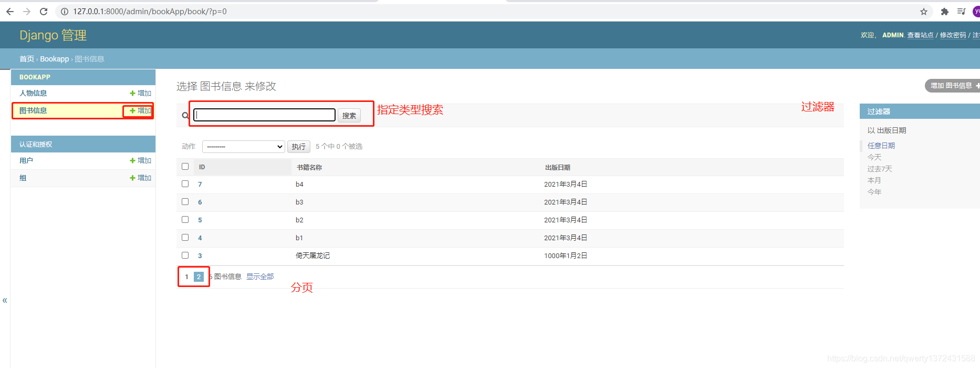
Task: Click the book name b4 cell
Action: [x=299, y=184]
